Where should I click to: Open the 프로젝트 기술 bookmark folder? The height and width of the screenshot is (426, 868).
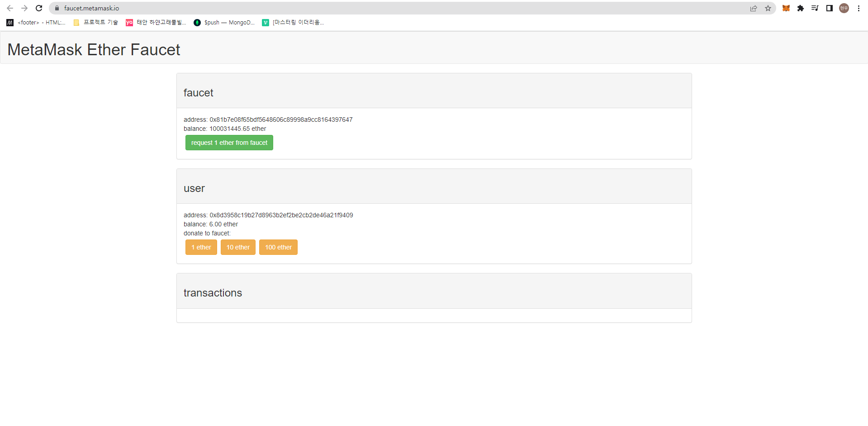95,23
